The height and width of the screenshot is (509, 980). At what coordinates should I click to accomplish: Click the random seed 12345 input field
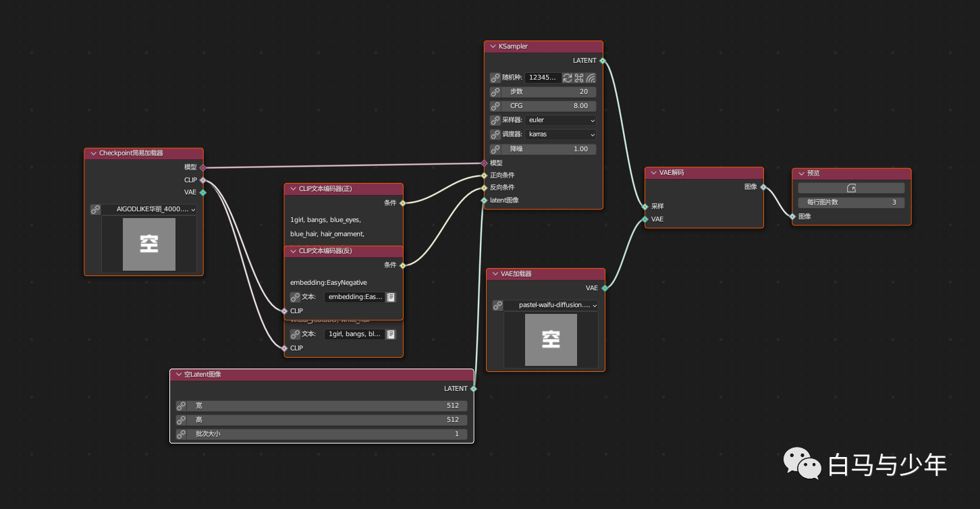pos(543,78)
